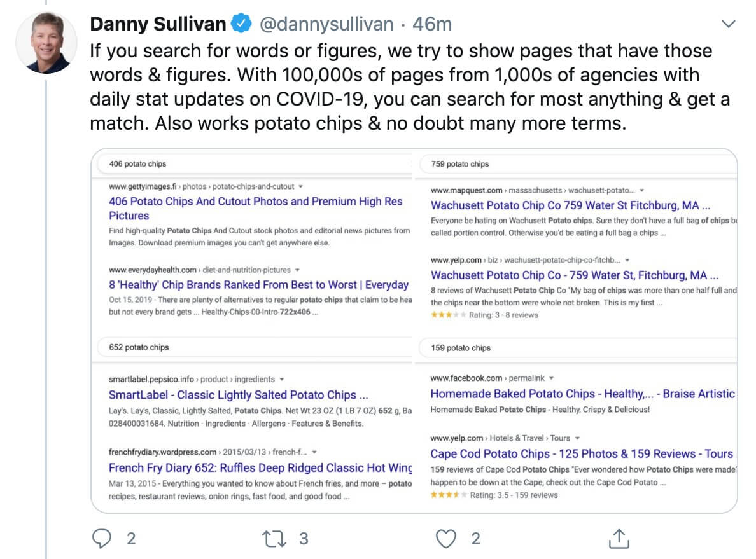Open the Cape Cod Potato Chips yelp result

582,453
